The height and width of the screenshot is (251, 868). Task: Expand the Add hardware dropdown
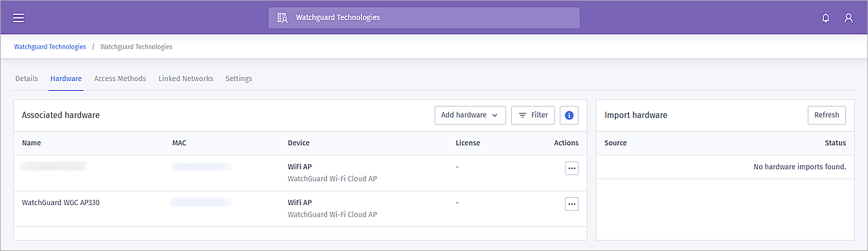click(x=470, y=115)
